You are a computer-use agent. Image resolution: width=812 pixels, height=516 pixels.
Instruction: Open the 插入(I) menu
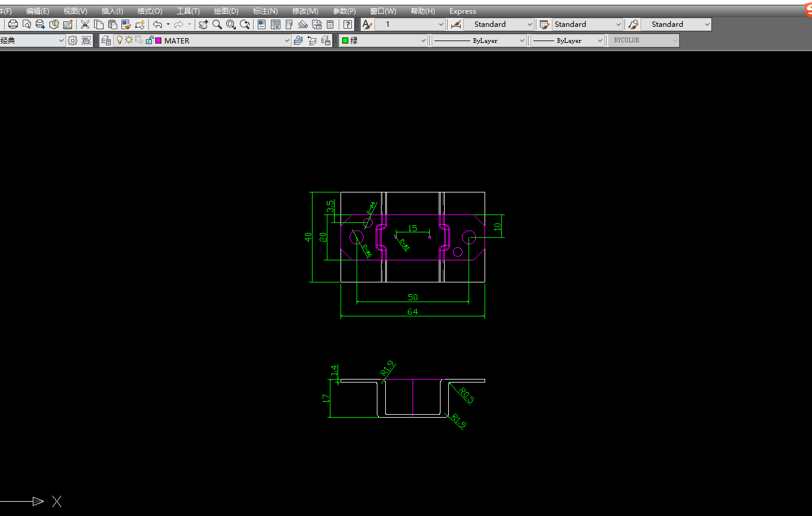pyautogui.click(x=113, y=11)
